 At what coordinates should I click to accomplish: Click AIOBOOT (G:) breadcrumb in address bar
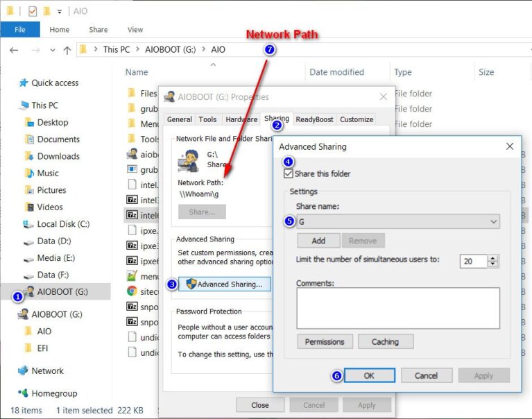[x=171, y=49]
